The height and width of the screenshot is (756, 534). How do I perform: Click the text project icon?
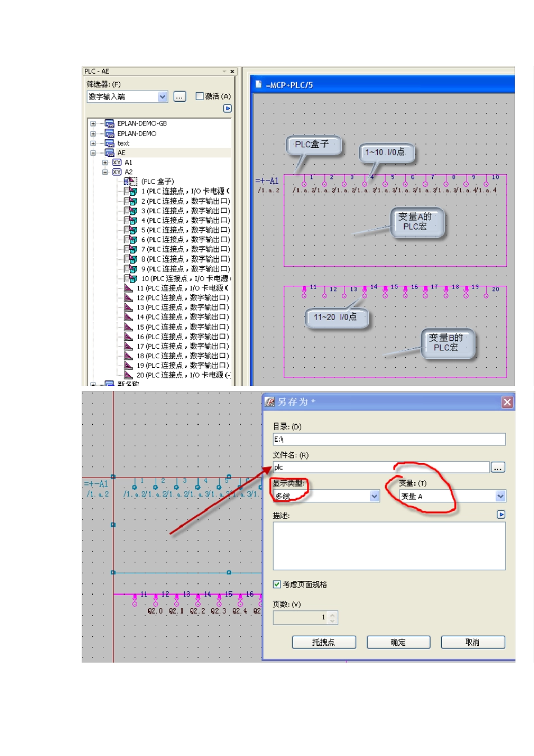[x=110, y=143]
